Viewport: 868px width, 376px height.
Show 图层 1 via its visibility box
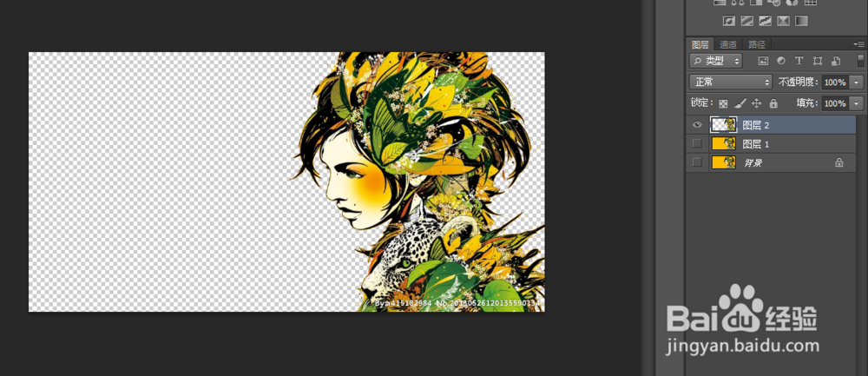[698, 144]
